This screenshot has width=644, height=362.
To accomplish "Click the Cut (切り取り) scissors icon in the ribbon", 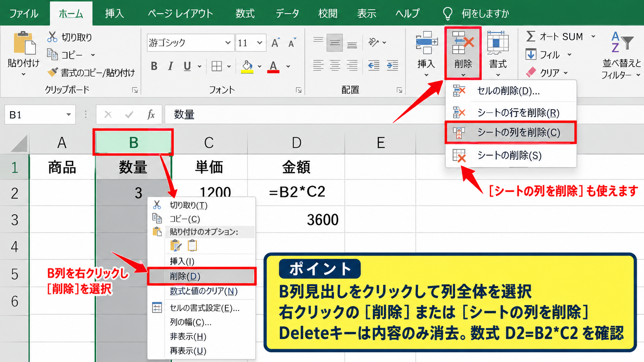I will [x=52, y=37].
